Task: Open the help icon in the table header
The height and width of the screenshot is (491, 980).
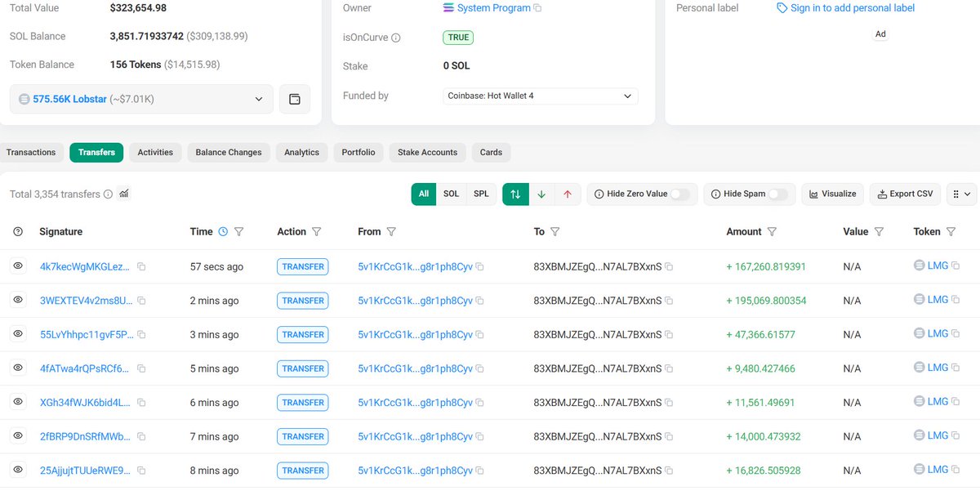Action: pyautogui.click(x=18, y=232)
